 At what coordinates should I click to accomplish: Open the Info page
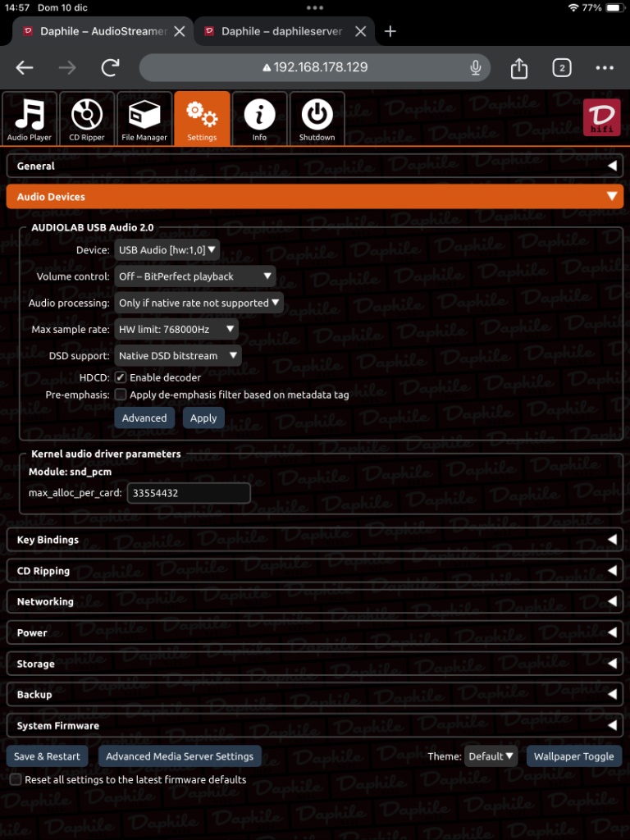tap(259, 118)
